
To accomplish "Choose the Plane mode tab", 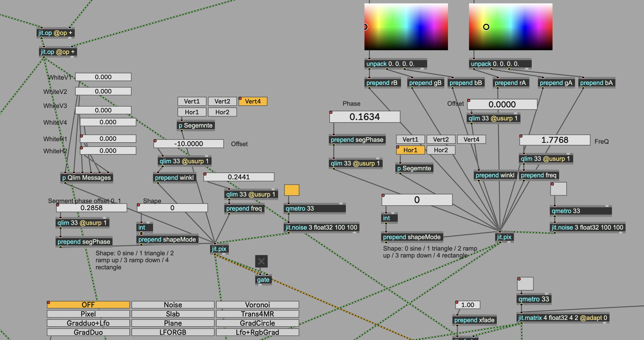I will pyautogui.click(x=173, y=323).
